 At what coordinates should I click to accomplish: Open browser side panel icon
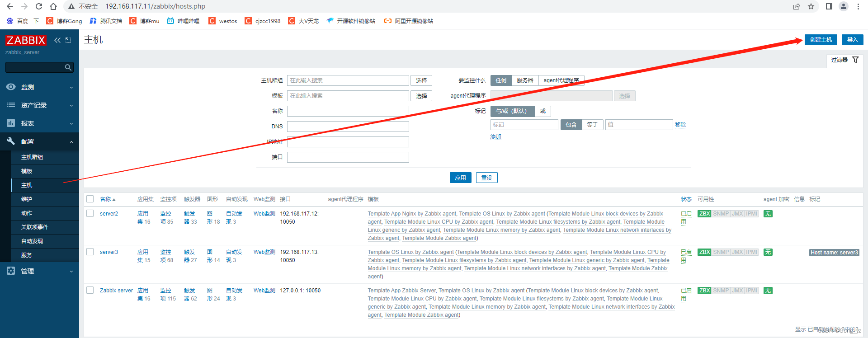click(829, 6)
